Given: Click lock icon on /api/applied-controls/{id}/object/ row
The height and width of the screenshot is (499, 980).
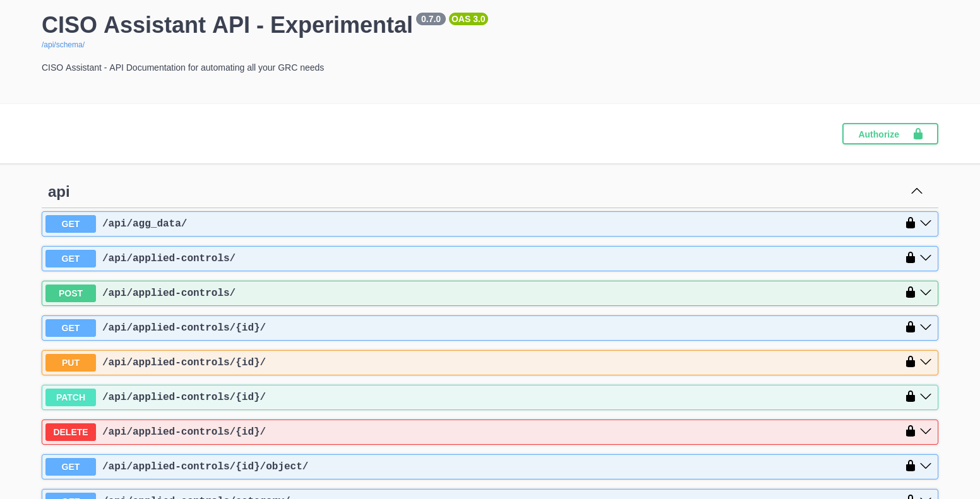Looking at the screenshot, I should click(x=910, y=466).
